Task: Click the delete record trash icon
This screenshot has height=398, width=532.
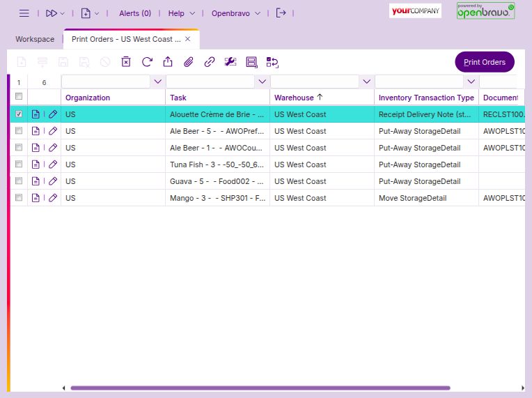Action: tap(126, 62)
